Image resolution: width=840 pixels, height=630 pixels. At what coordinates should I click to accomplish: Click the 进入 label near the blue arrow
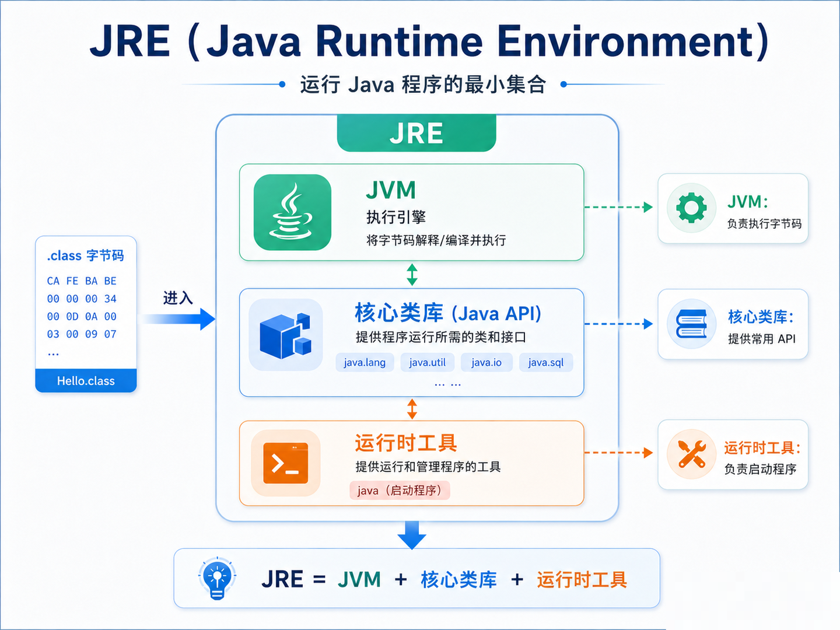[178, 298]
